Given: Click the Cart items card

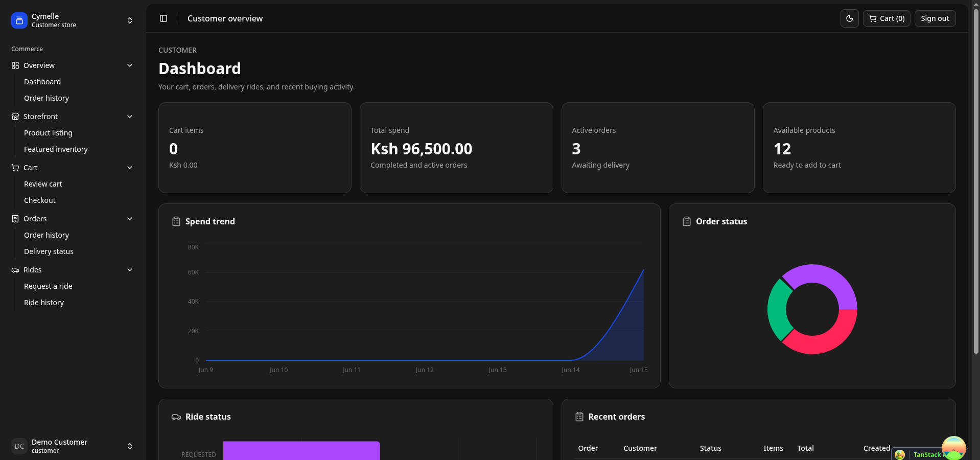Looking at the screenshot, I should point(255,148).
